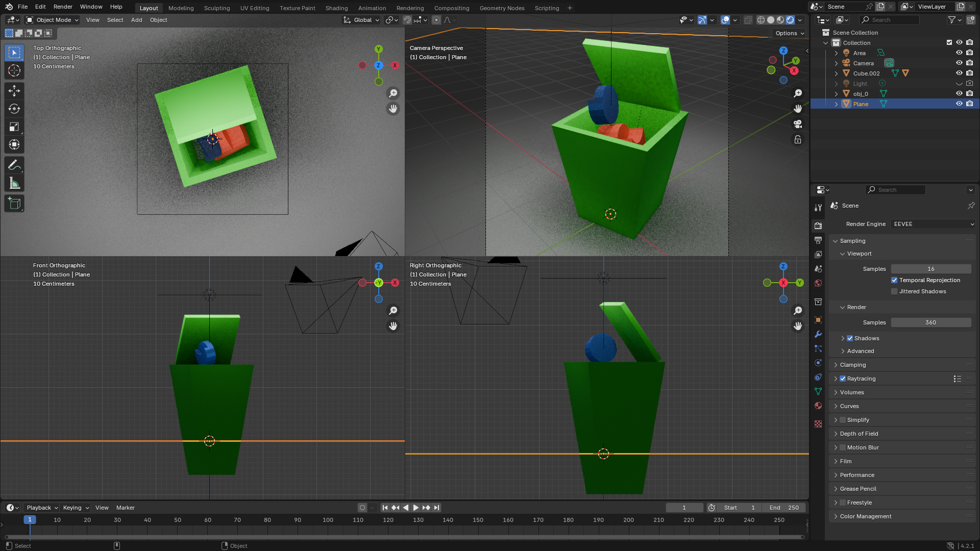The image size is (980, 551).
Task: Open the Playback popover in timeline
Action: tap(42, 508)
